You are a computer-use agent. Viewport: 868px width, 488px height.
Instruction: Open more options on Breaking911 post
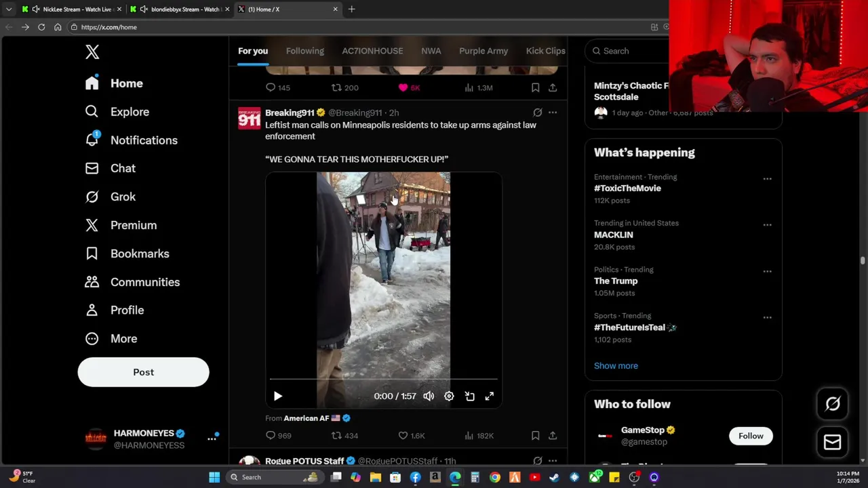tap(553, 113)
